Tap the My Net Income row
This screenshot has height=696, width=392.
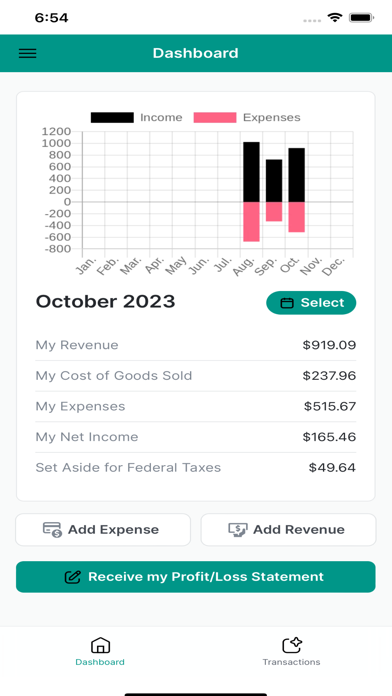[x=196, y=437]
